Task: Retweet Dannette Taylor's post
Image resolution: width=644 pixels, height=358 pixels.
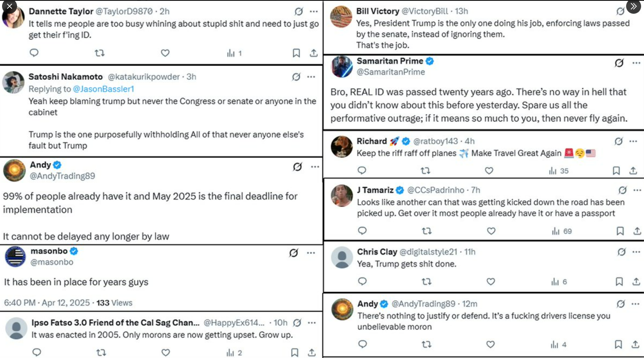Action: coord(99,53)
